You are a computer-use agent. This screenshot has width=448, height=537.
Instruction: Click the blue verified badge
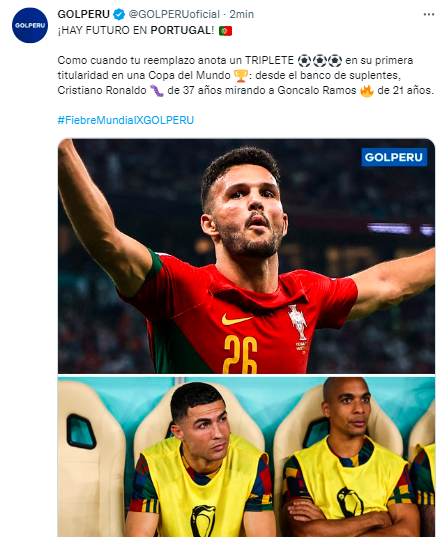coord(119,14)
